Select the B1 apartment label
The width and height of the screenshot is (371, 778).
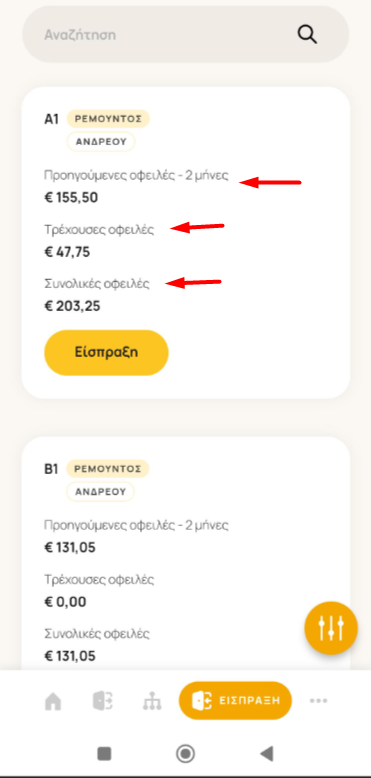52,469
